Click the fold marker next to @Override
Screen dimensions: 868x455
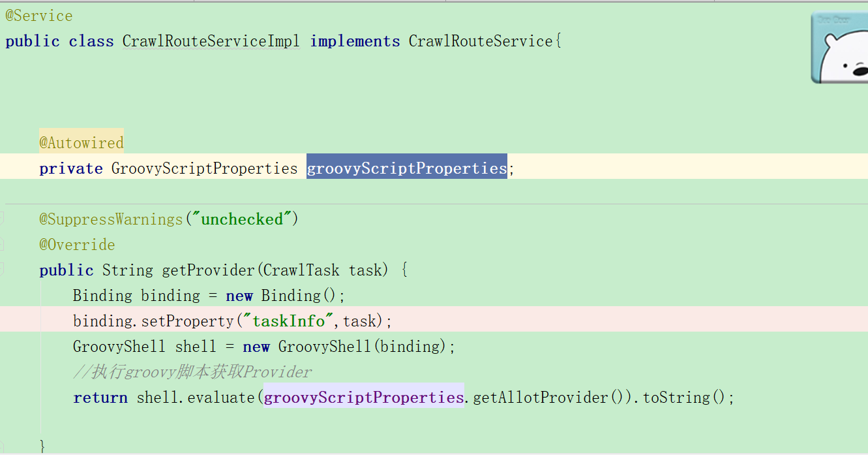click(2, 244)
